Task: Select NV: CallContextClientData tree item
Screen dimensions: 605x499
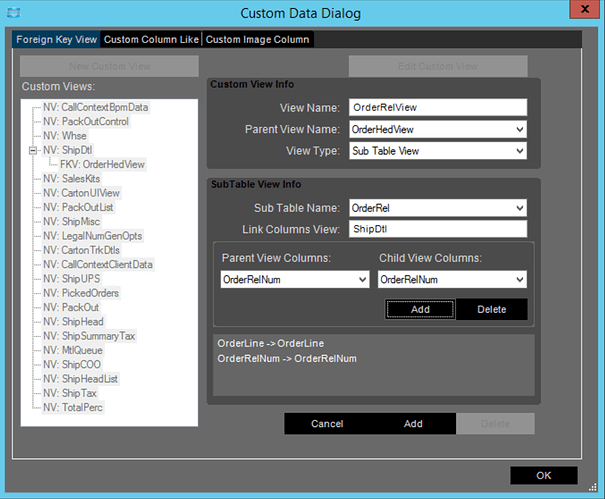Action: 98,264
